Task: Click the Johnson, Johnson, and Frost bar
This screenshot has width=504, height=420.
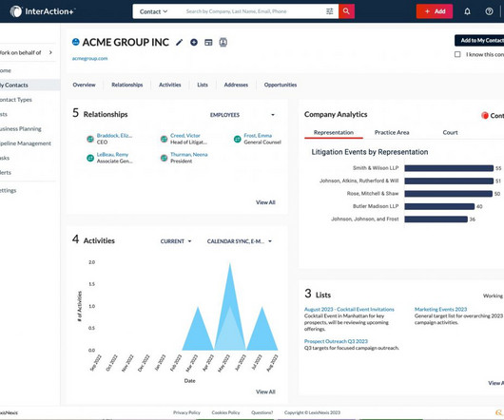Action: pos(436,220)
